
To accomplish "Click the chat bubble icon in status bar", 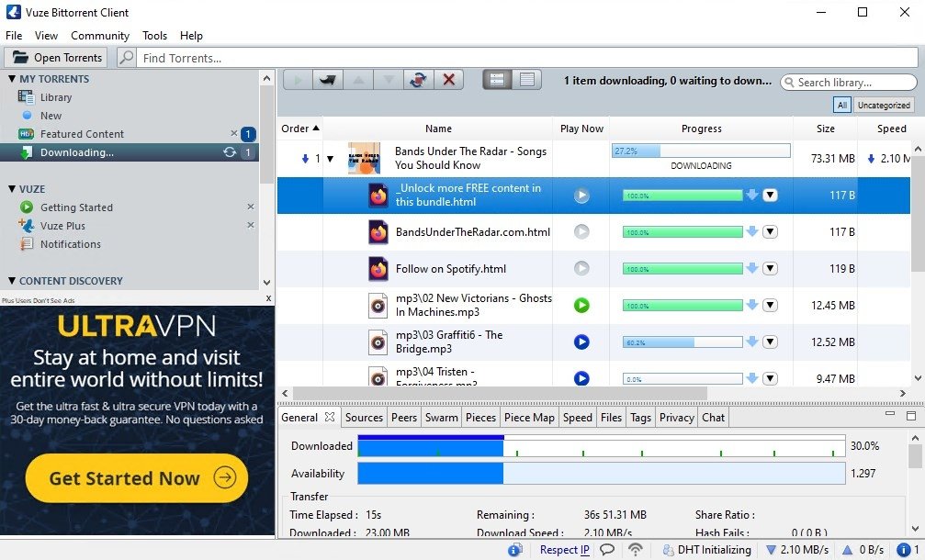I will [x=607, y=550].
